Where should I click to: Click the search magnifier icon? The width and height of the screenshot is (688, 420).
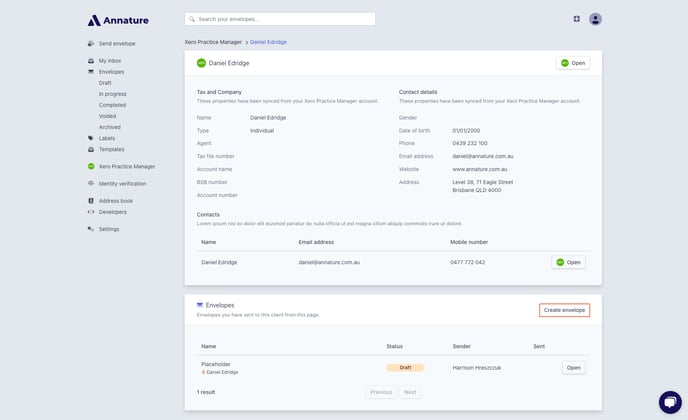click(192, 19)
